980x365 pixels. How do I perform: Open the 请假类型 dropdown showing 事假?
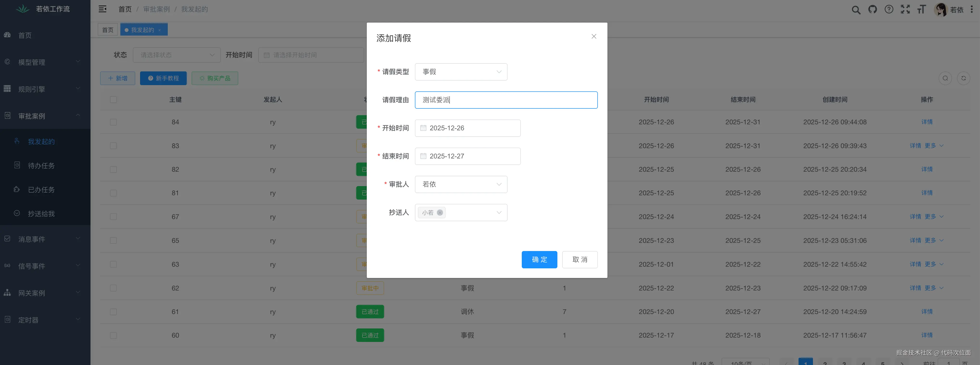[461, 72]
